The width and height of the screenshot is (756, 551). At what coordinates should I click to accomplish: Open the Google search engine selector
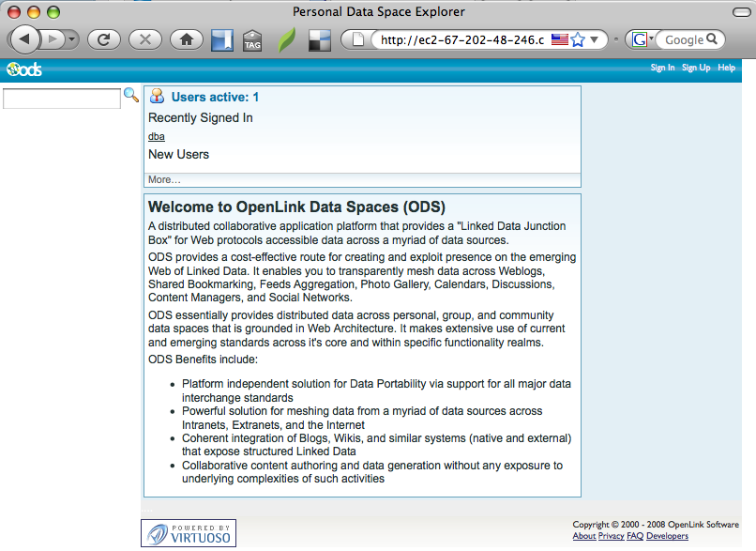pyautogui.click(x=643, y=39)
